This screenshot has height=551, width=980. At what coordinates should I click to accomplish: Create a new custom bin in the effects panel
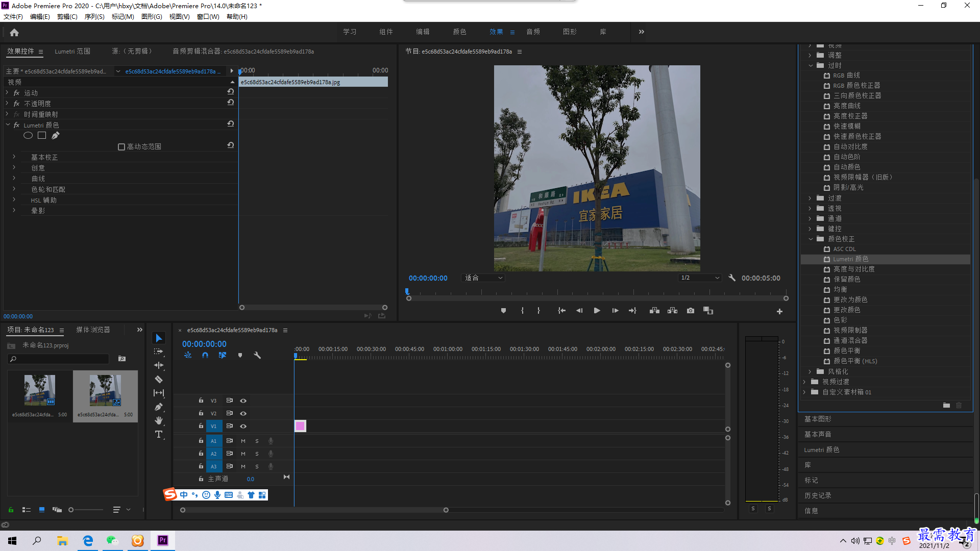(x=946, y=405)
